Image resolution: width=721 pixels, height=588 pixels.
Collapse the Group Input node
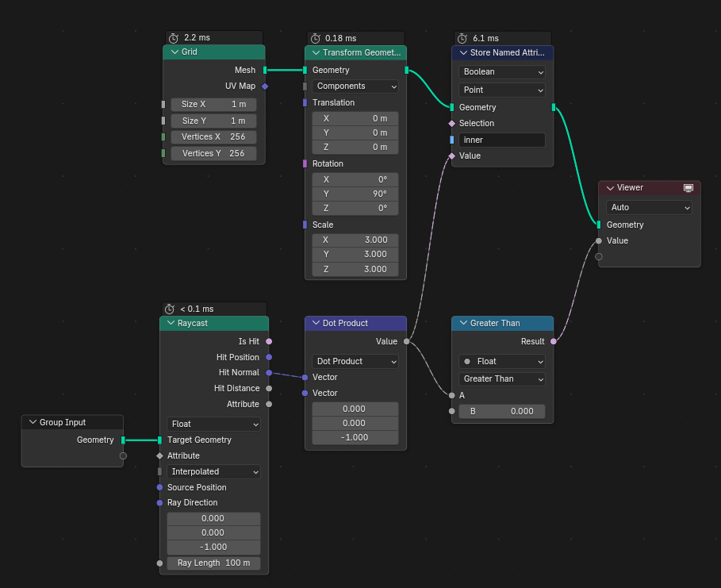(32, 421)
